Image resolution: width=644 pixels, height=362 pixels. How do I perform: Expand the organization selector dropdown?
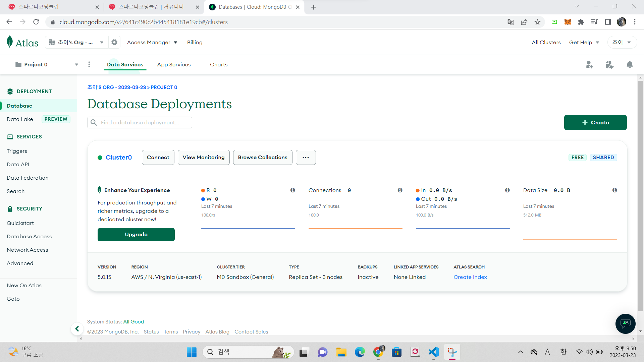[x=76, y=42]
